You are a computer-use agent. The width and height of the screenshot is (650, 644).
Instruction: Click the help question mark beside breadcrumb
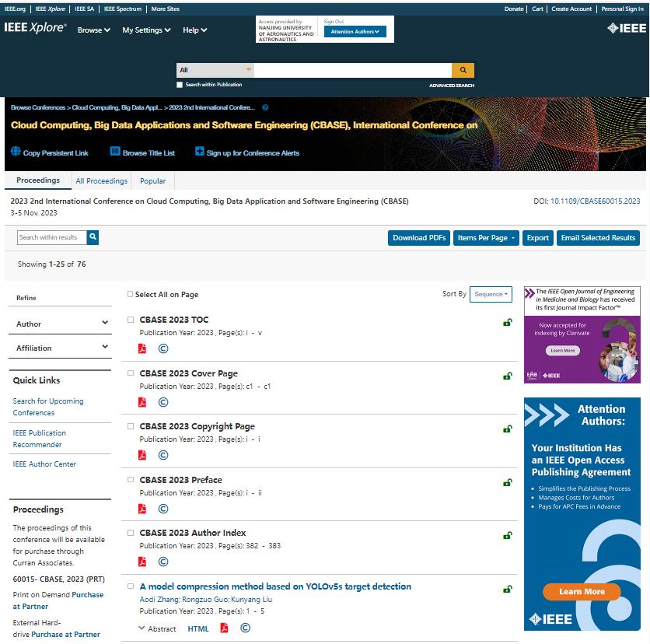click(265, 107)
